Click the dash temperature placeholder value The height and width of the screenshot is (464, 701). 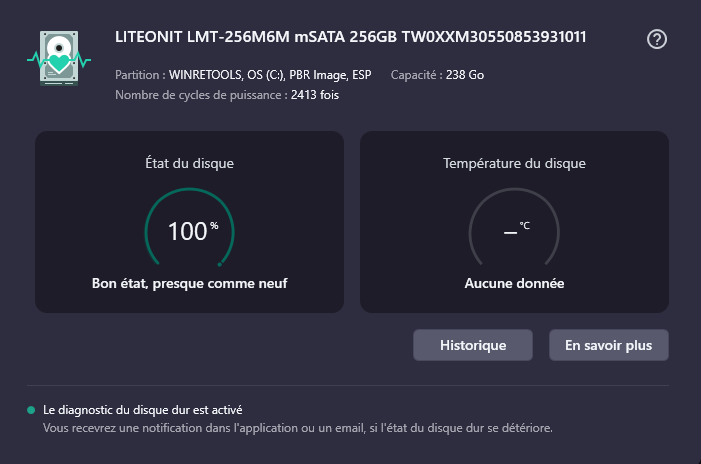pos(509,232)
